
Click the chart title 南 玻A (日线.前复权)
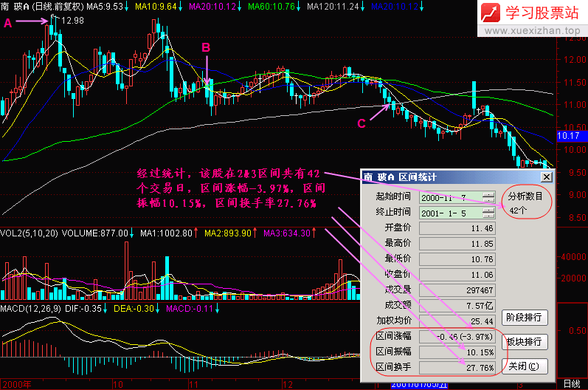click(42, 7)
